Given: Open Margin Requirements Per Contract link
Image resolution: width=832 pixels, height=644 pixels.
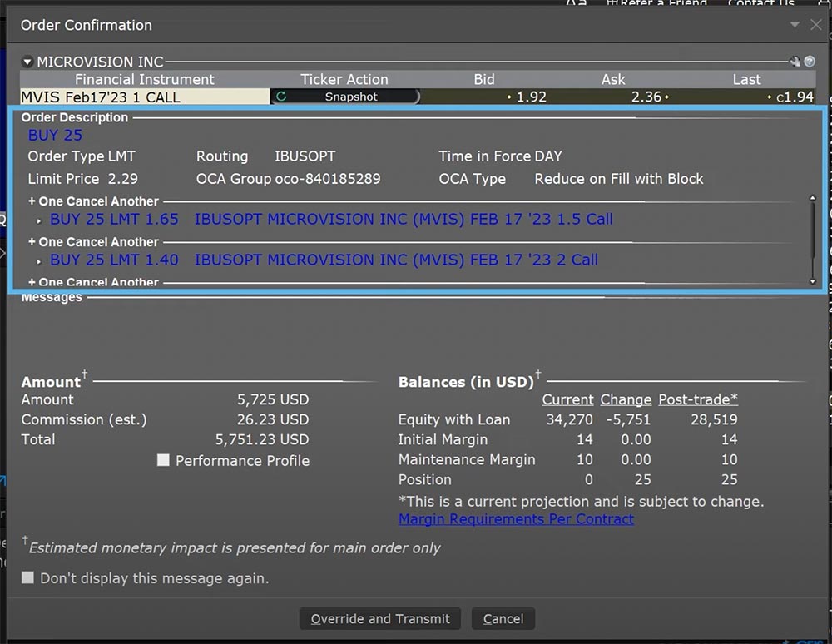Looking at the screenshot, I should [516, 519].
